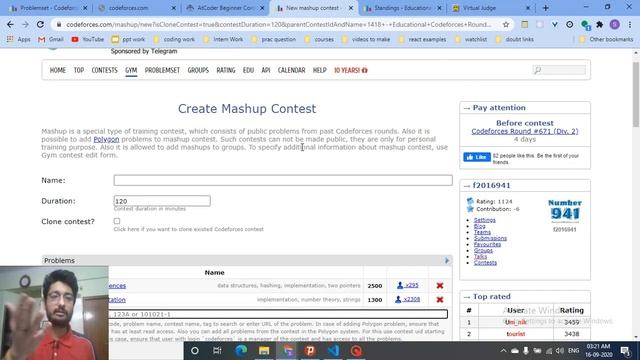
Task: Open PowerPoint from the taskbar
Action: click(x=310, y=351)
